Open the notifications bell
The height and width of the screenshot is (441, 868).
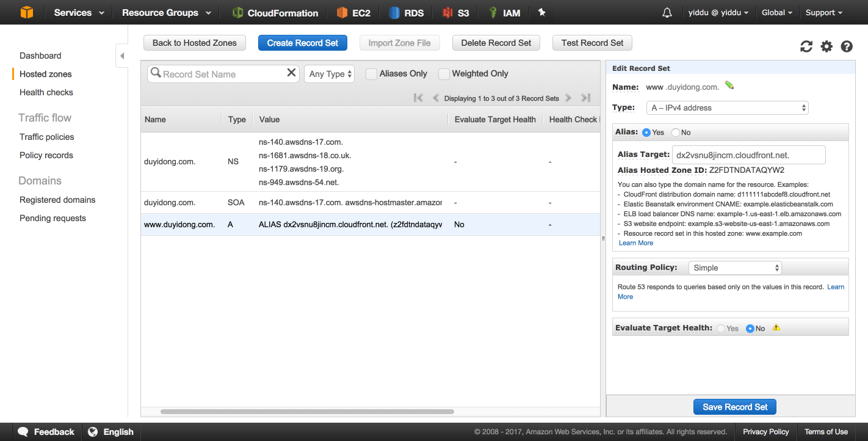[x=667, y=12]
